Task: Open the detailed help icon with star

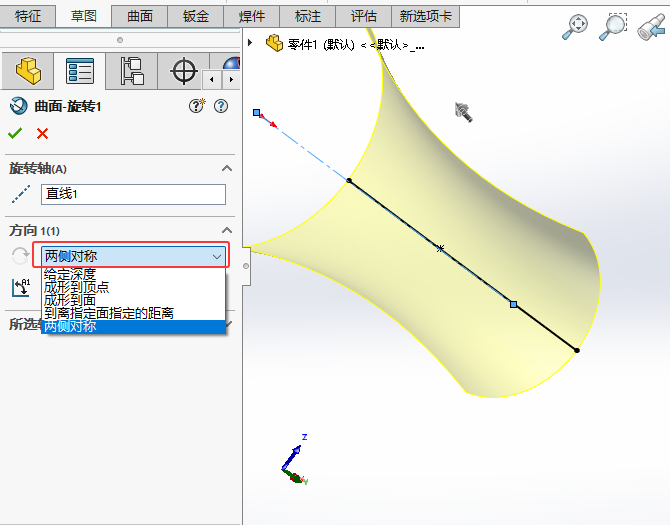Action: pyautogui.click(x=197, y=106)
